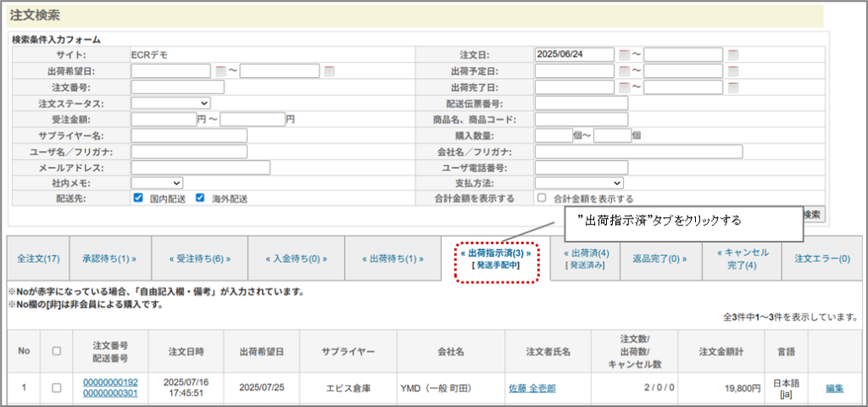This screenshot has width=868, height=407.
Task: Uncheck the 海外配送 checkbox
Action: (200, 198)
